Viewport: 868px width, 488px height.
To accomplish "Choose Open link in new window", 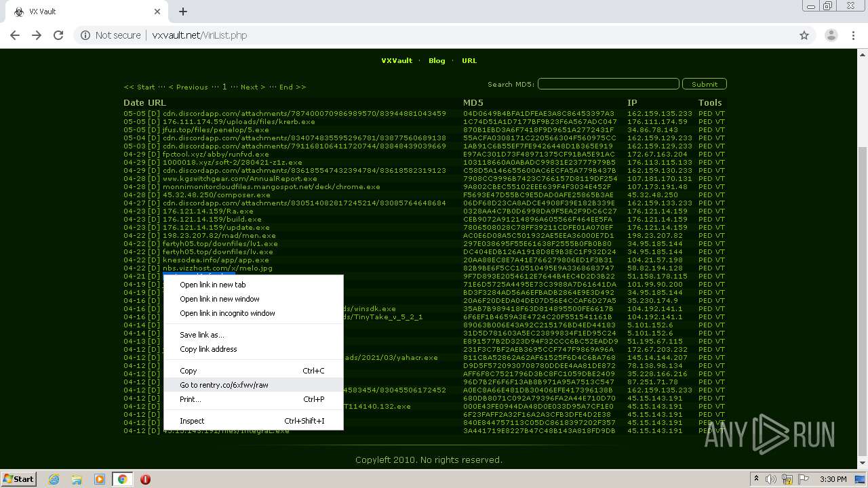I will (254, 299).
